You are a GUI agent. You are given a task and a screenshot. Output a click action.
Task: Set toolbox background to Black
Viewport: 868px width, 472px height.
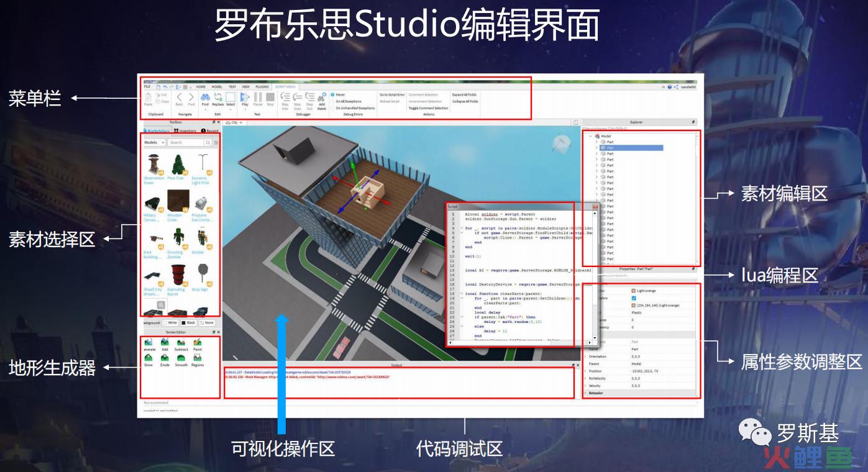pyautogui.click(x=189, y=322)
